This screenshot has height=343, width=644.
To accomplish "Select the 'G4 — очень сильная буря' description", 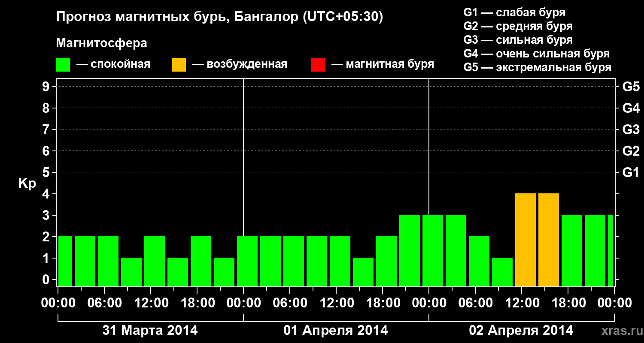I will [x=537, y=54].
